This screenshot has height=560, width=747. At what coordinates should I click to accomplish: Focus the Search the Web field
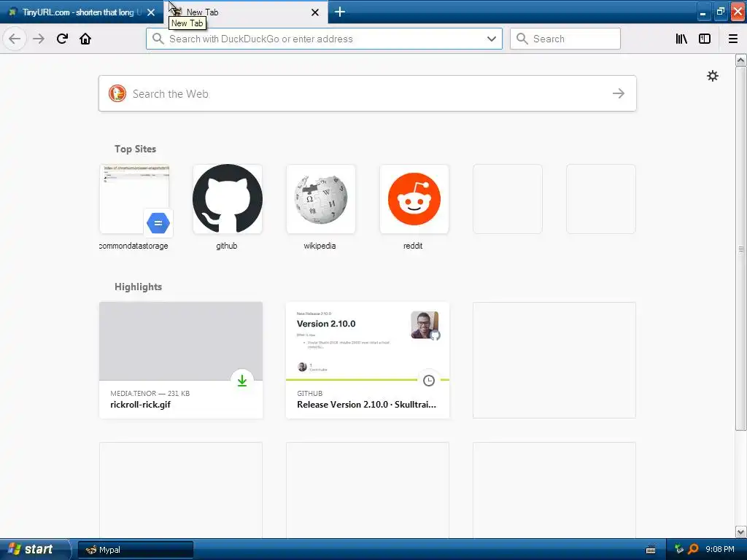click(x=368, y=93)
